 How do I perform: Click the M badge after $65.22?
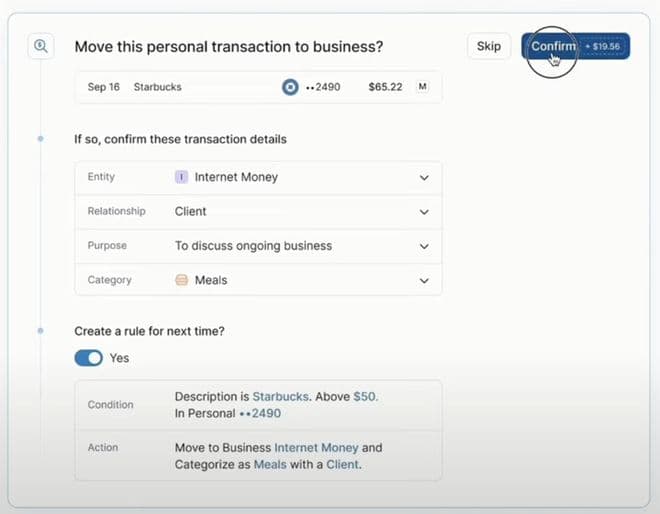point(422,87)
